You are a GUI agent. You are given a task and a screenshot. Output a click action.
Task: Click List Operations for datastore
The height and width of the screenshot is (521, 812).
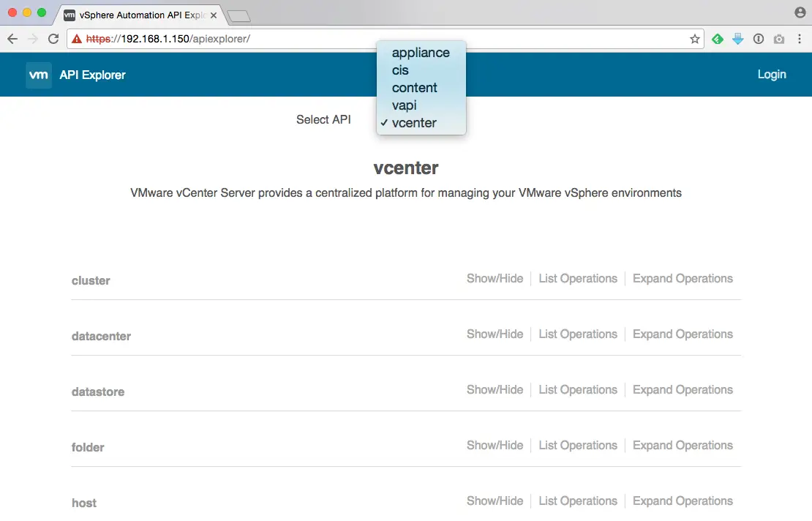pos(578,389)
